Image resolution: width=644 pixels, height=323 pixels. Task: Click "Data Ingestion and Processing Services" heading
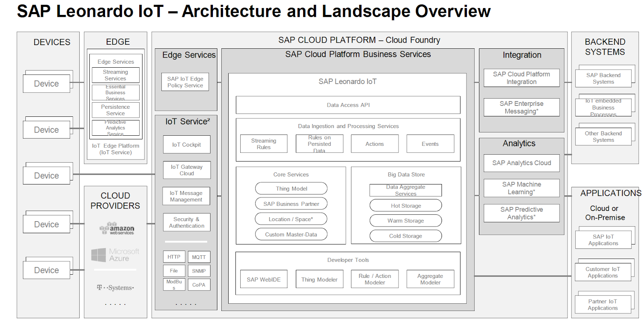(x=349, y=126)
